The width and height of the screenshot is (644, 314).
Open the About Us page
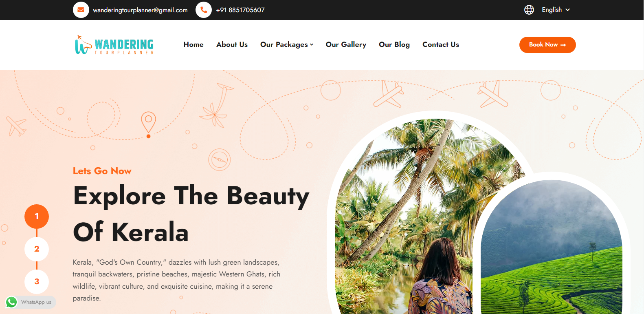[x=232, y=45]
